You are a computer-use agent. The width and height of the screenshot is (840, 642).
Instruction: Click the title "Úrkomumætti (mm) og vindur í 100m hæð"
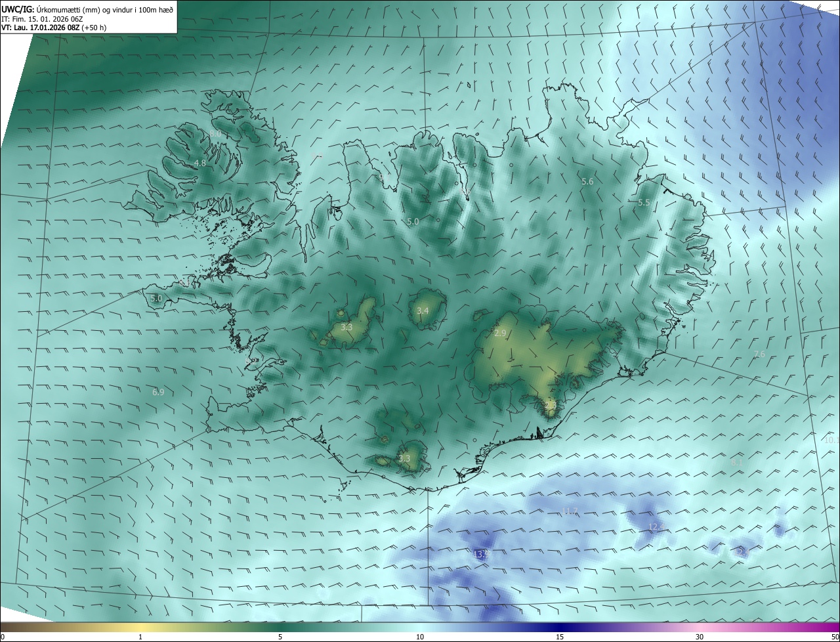pos(105,9)
